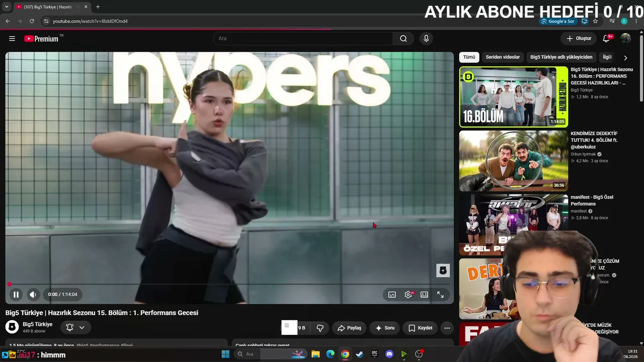Click the channel watermark on the video
Viewport: 644px width, 362px height.
coord(443,270)
